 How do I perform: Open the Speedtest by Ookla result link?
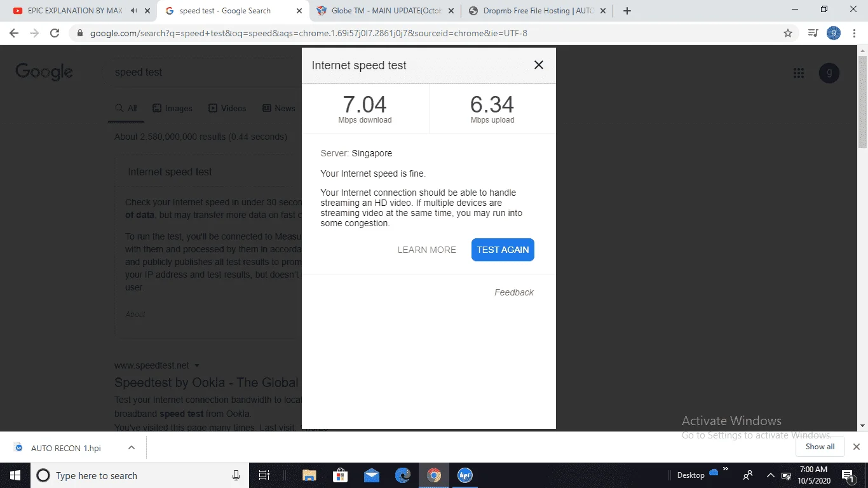click(207, 383)
